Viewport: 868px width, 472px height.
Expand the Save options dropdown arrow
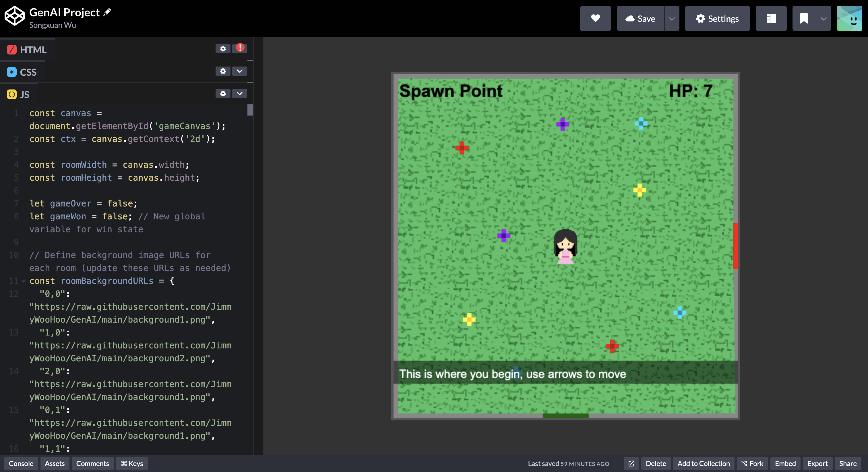pos(672,19)
